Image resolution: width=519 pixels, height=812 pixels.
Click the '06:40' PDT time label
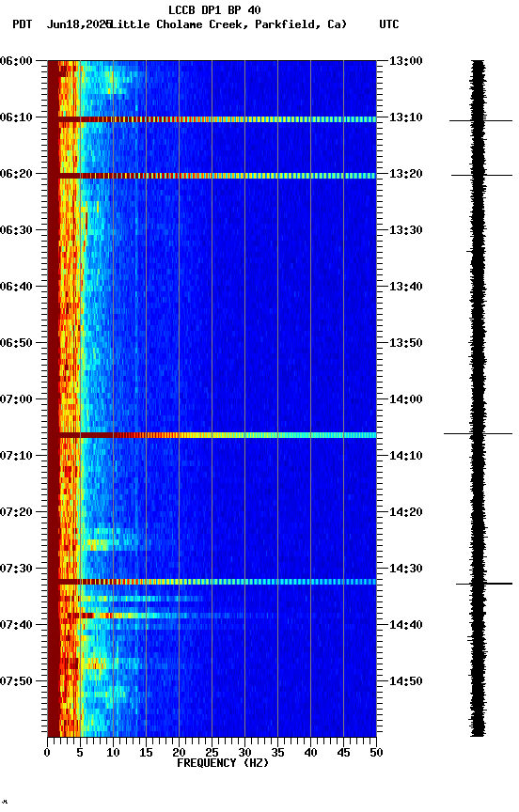tap(16, 287)
